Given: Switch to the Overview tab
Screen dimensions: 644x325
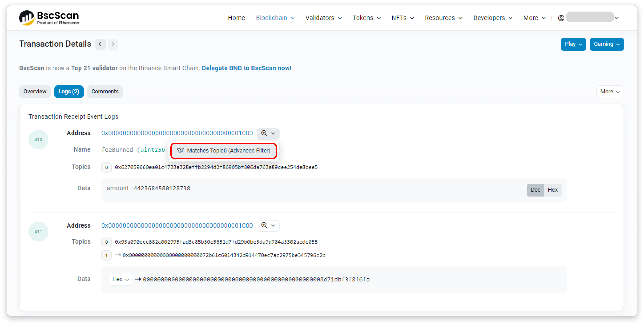Looking at the screenshot, I should tap(35, 92).
